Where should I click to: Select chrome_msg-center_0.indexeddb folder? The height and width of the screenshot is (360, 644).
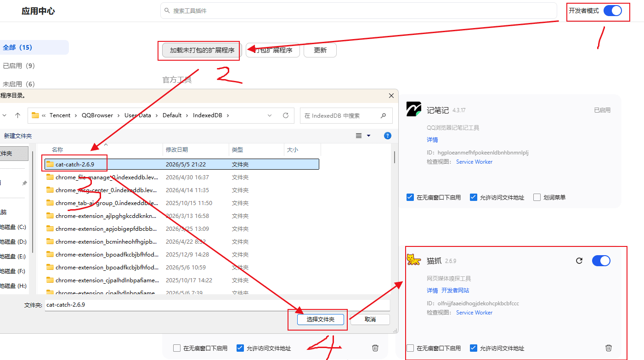click(181, 190)
